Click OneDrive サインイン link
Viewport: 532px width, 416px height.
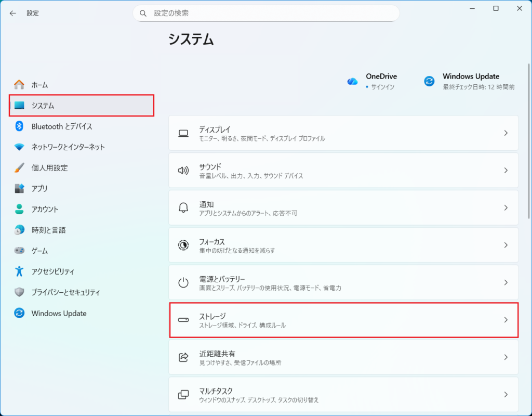point(382,87)
